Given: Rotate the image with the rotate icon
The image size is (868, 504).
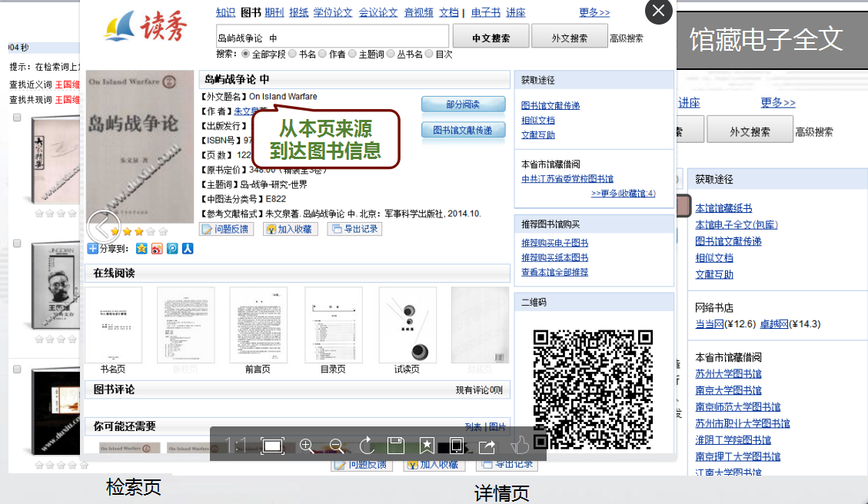Looking at the screenshot, I should (x=367, y=446).
